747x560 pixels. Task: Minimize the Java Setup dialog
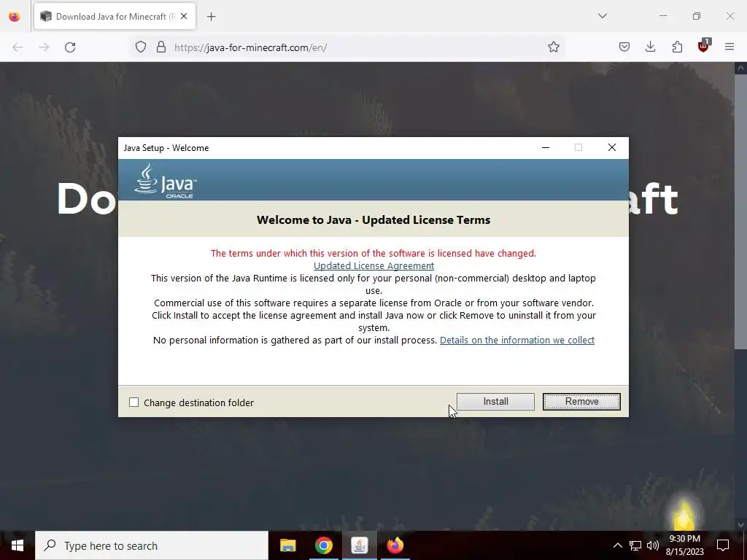(x=546, y=147)
